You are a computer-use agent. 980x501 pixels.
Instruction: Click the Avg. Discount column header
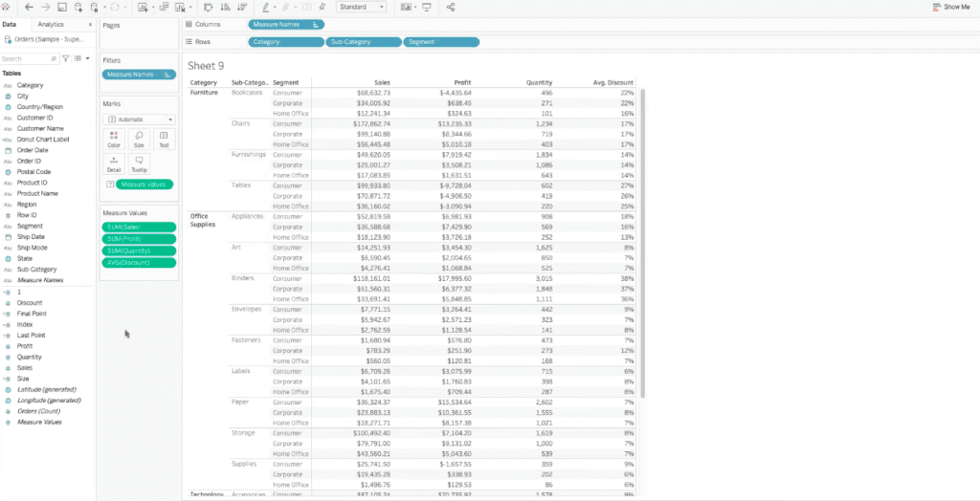[x=613, y=82]
